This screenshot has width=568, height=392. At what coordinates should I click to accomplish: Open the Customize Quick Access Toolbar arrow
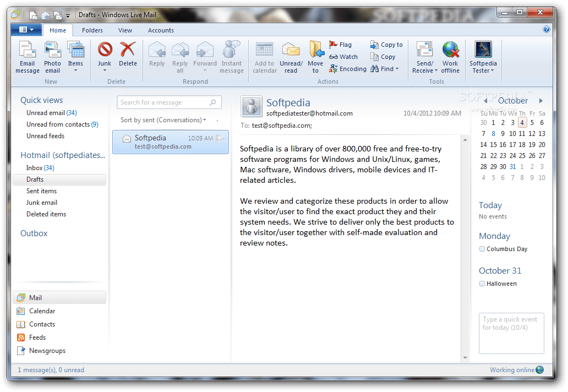click(68, 15)
